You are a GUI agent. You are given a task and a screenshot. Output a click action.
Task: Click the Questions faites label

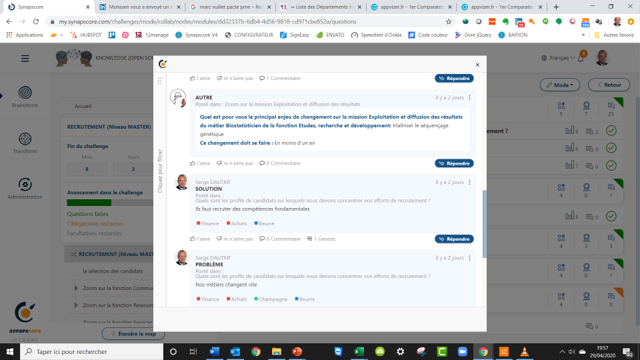(87, 214)
